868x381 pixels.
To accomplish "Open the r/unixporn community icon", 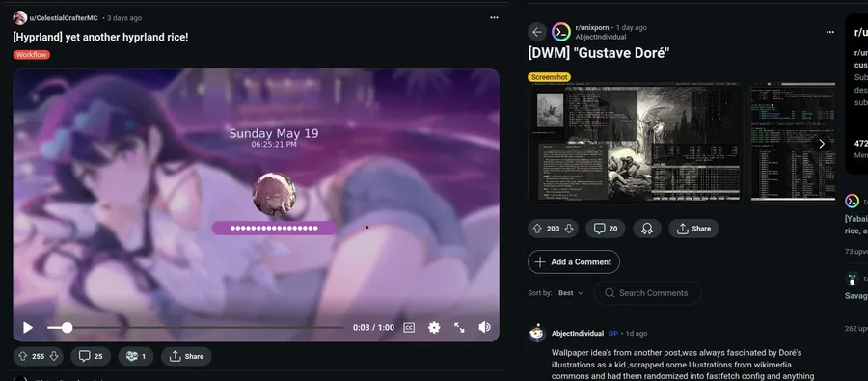I will pos(561,32).
